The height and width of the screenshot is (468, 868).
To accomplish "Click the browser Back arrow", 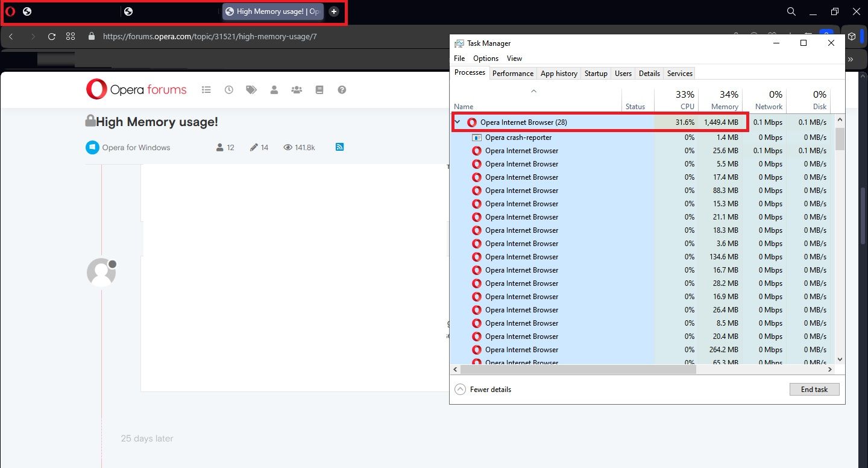I will 11,36.
